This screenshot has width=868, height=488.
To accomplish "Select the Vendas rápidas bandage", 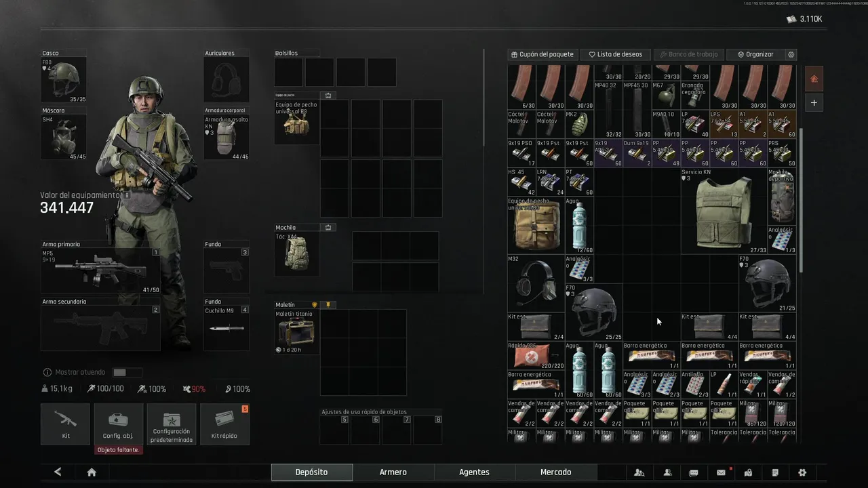I will coord(753,384).
